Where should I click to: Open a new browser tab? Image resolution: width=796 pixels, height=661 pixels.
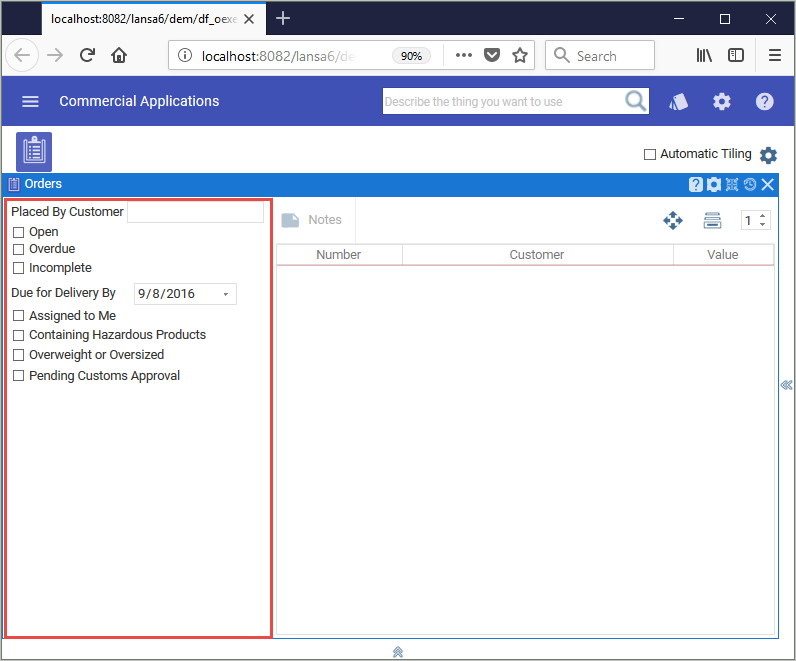point(283,19)
